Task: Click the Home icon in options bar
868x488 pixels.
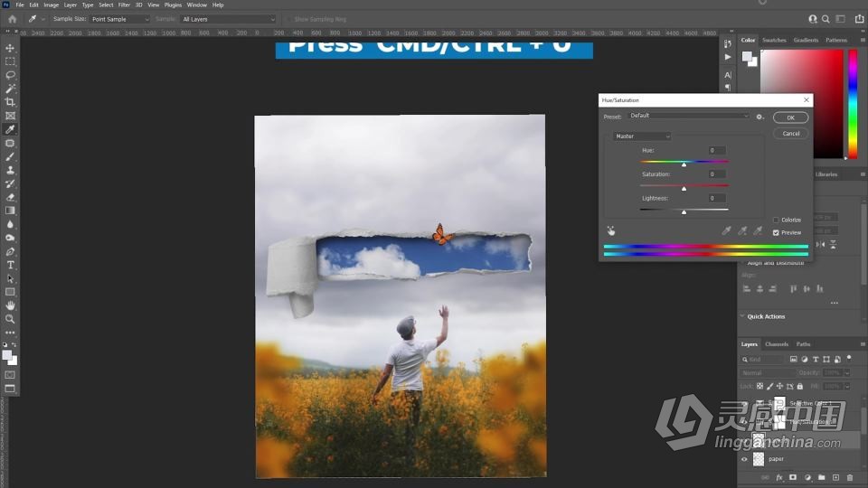Action: pos(12,19)
